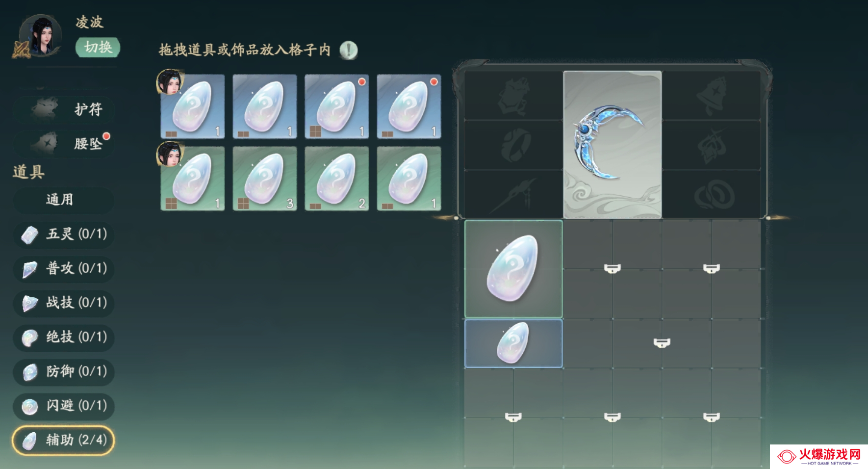868x469 pixels.
Task: Select green stone with quantity 3
Action: click(265, 179)
